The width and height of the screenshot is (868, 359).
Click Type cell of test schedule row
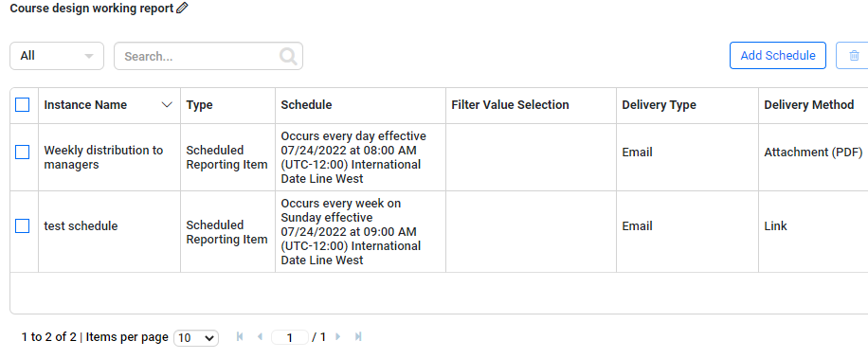coord(227,232)
